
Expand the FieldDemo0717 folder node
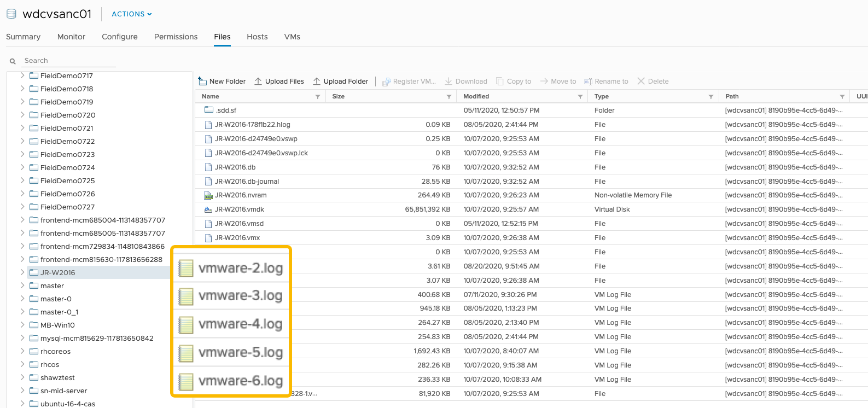click(x=22, y=75)
